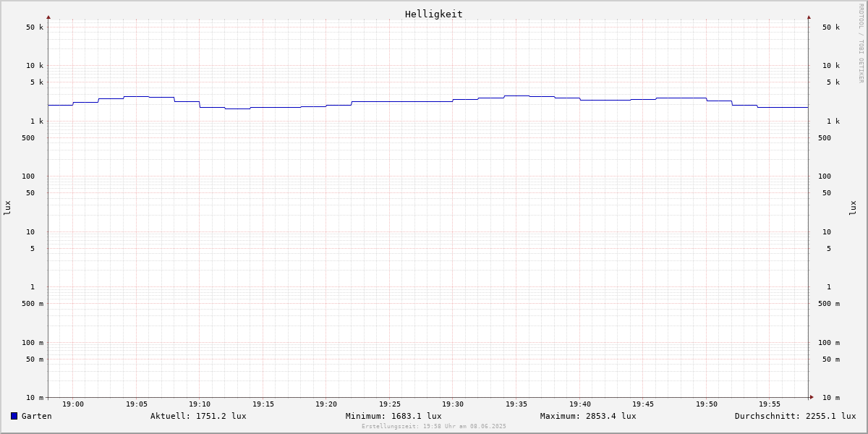Select the Minimum: 1683.1 lux value
The image size is (868, 434).
pyautogui.click(x=393, y=416)
